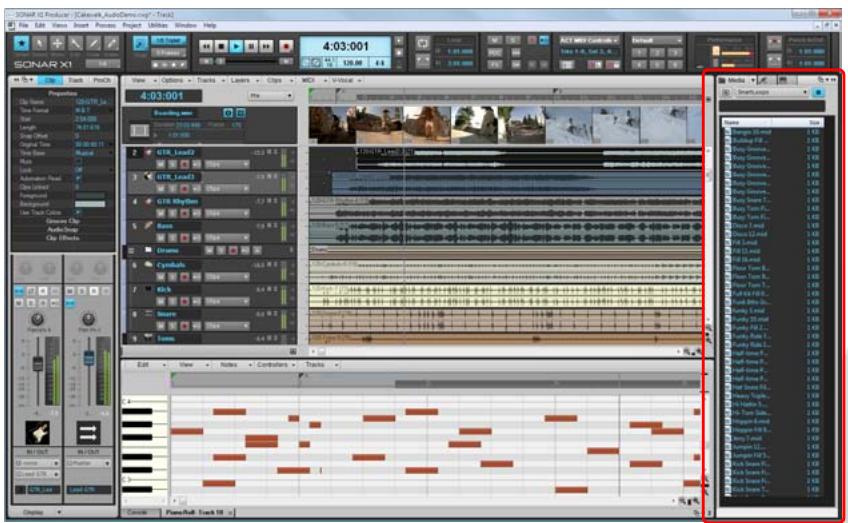Click the Rewind transport button
Screen dimensions: 848x523
click(206, 47)
